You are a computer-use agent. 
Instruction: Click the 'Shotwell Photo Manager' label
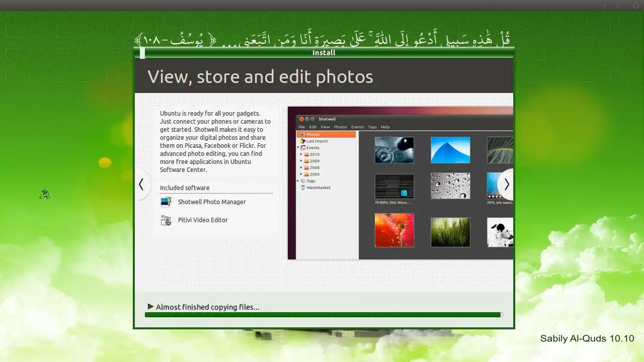tap(212, 202)
